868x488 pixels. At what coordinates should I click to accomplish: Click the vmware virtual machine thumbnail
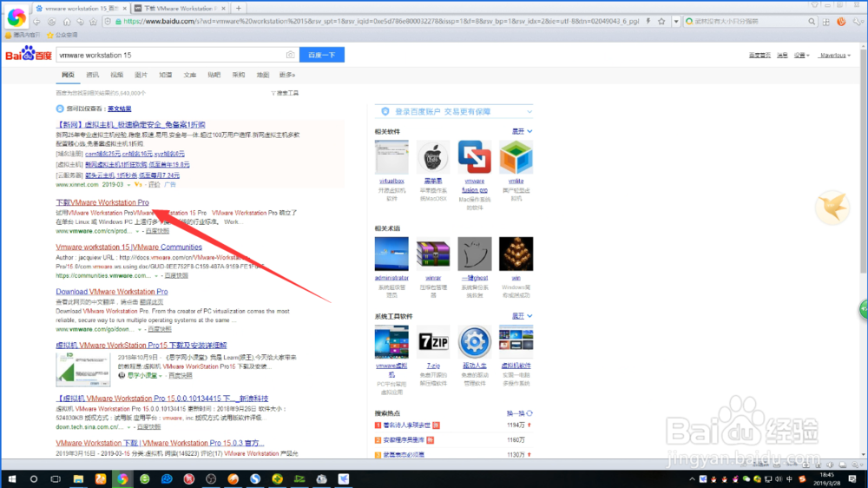[x=391, y=342]
